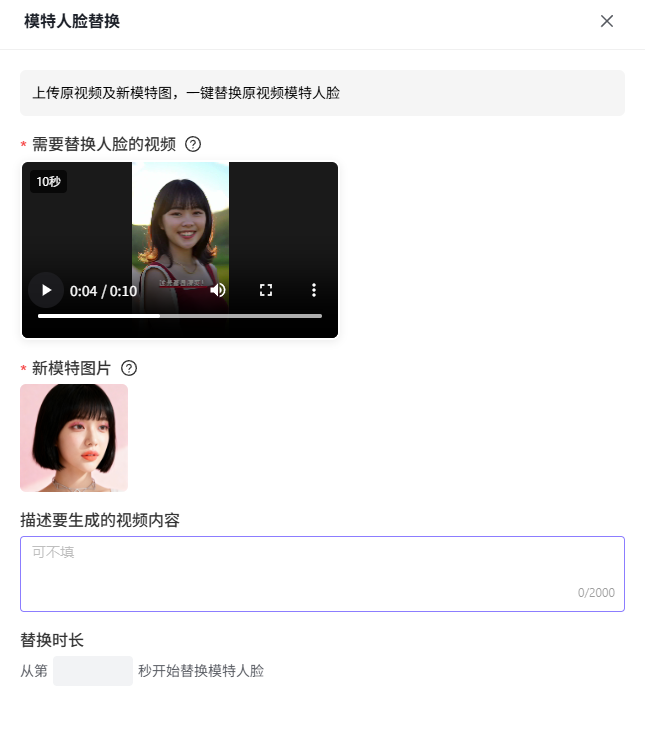Image resolution: width=645 pixels, height=730 pixels.
Task: Select the new model image thumbnail
Action: point(74,438)
